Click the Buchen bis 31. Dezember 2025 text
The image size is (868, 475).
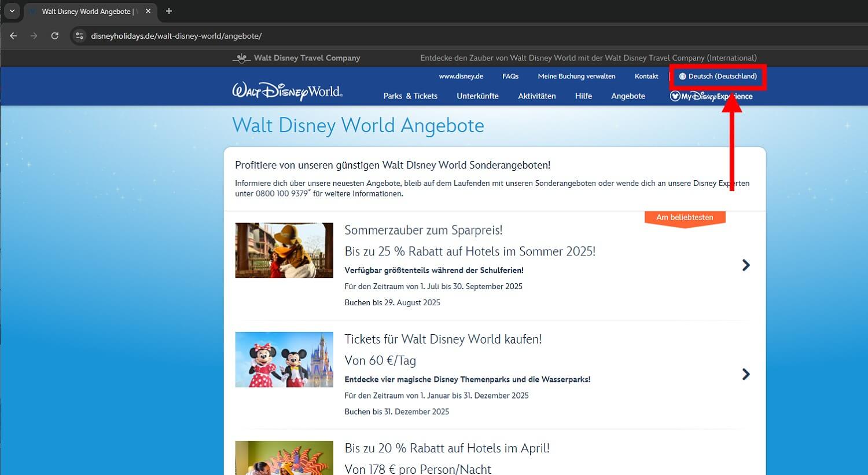[x=397, y=411]
